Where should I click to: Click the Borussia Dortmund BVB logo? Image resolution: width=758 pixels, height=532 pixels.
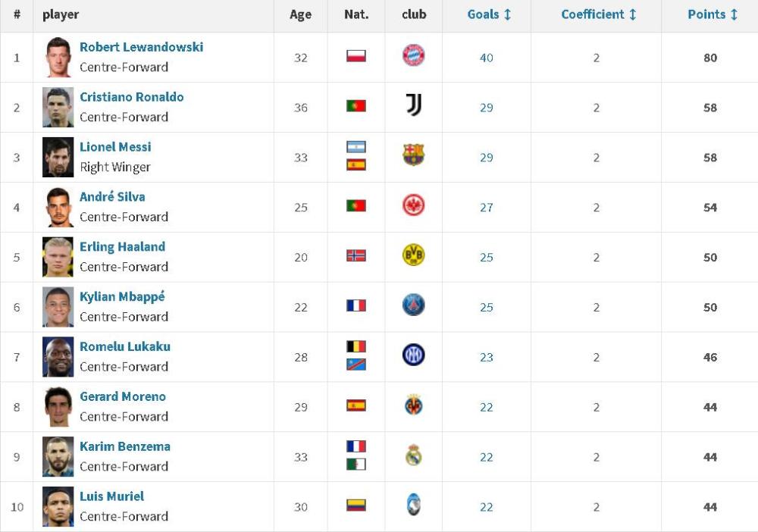413,255
